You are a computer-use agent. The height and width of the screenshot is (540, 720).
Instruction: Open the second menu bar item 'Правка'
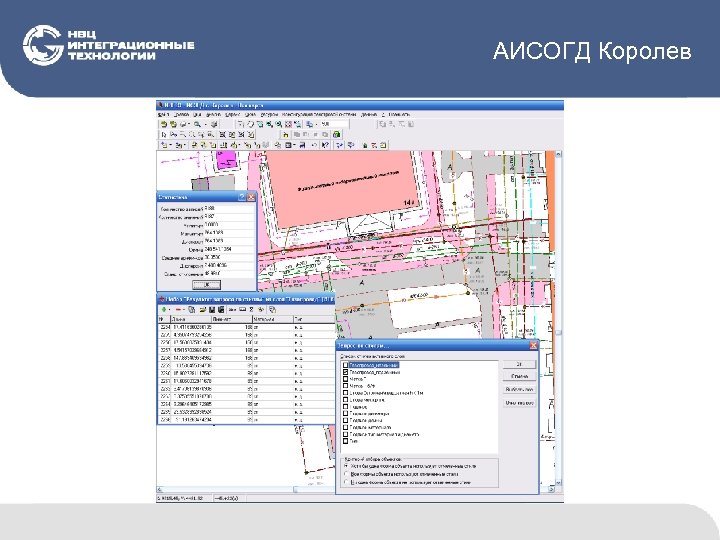pyautogui.click(x=181, y=114)
